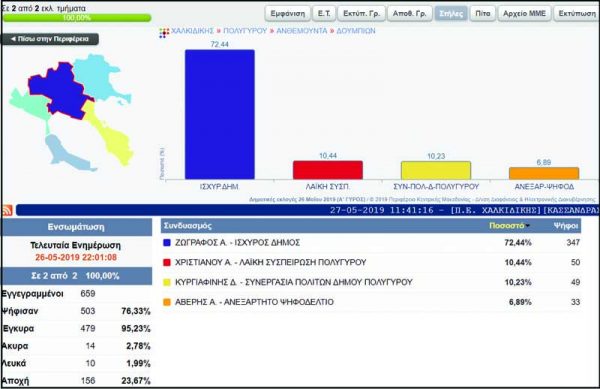Click the Εκτύπωση button
This screenshot has height=389, width=600.
[577, 13]
